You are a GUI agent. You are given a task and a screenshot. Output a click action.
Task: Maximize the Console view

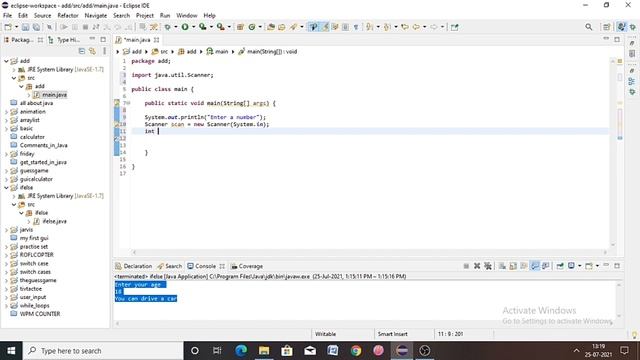click(x=617, y=266)
